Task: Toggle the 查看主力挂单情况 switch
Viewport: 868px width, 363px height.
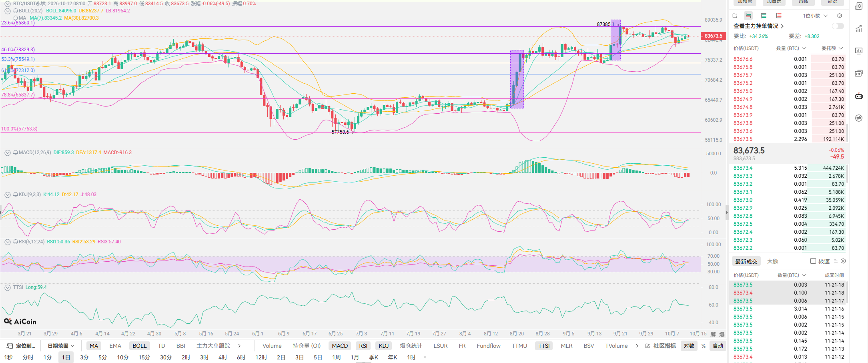Action: (x=838, y=26)
